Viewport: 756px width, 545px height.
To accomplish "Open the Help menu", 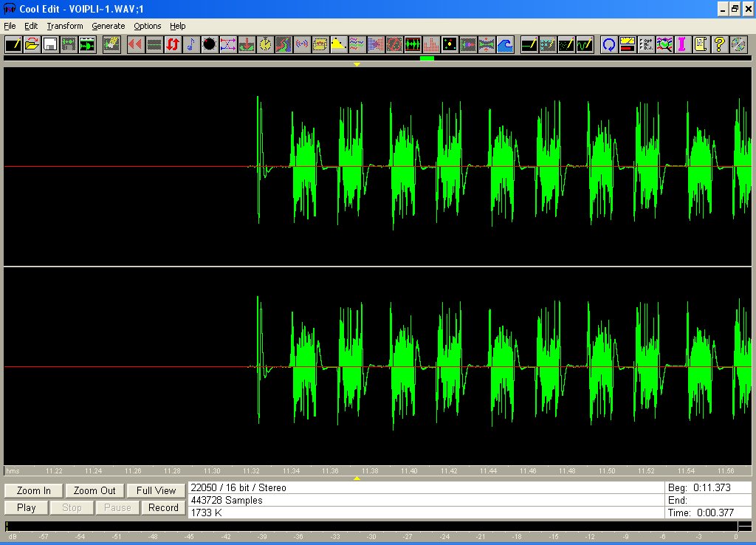I will 177,26.
